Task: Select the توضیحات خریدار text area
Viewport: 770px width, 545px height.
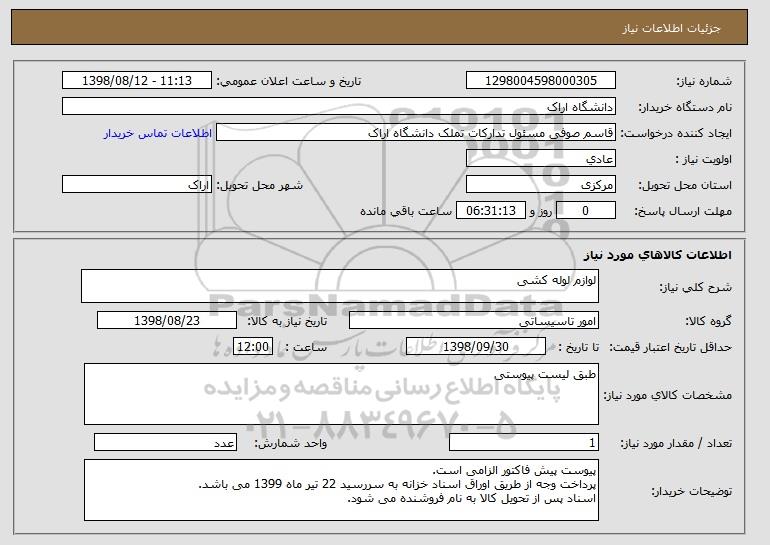Action: (341, 490)
